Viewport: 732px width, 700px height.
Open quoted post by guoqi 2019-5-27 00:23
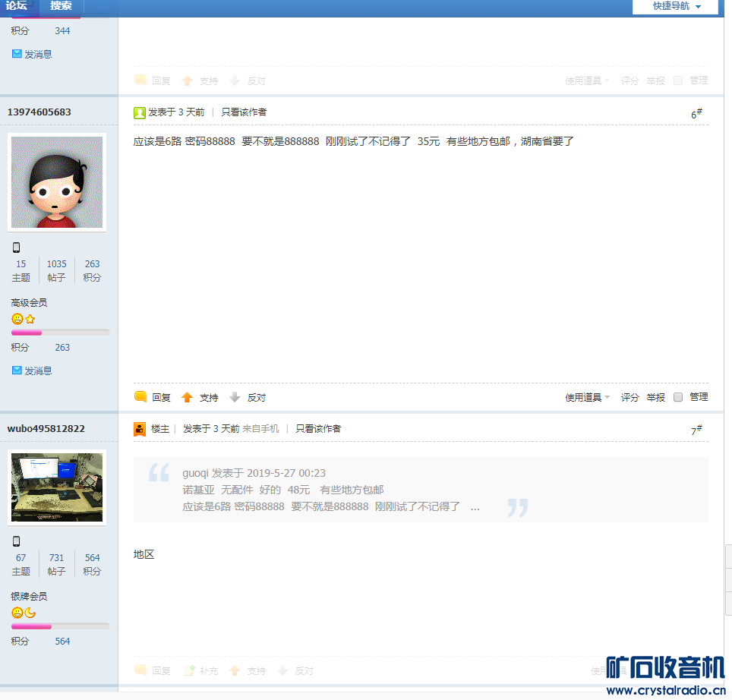(254, 473)
